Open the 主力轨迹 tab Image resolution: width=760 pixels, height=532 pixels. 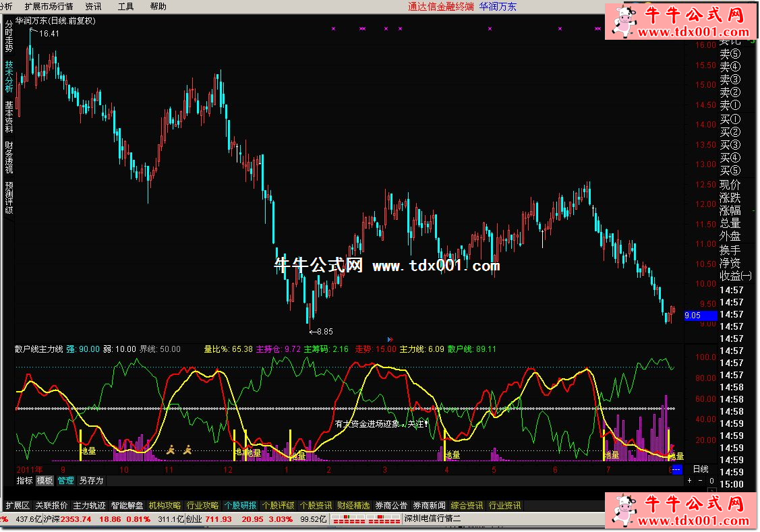pos(89,505)
